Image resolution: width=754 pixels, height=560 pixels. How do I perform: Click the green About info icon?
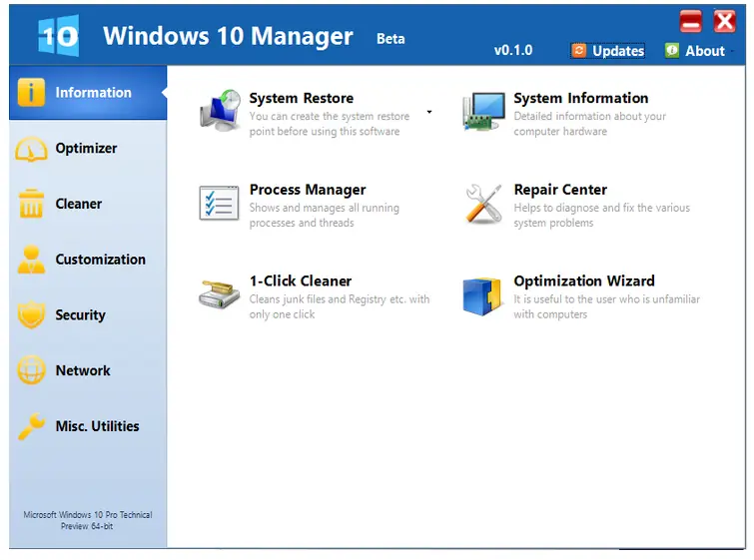(x=672, y=50)
